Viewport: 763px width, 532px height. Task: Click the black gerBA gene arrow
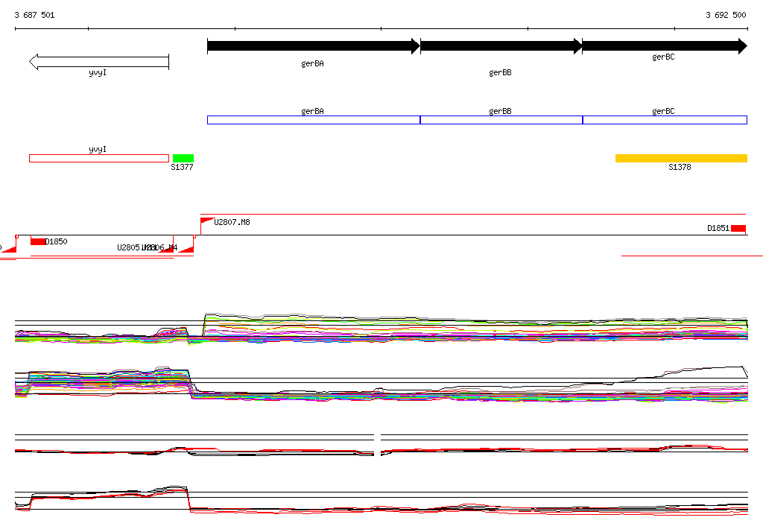click(314, 46)
